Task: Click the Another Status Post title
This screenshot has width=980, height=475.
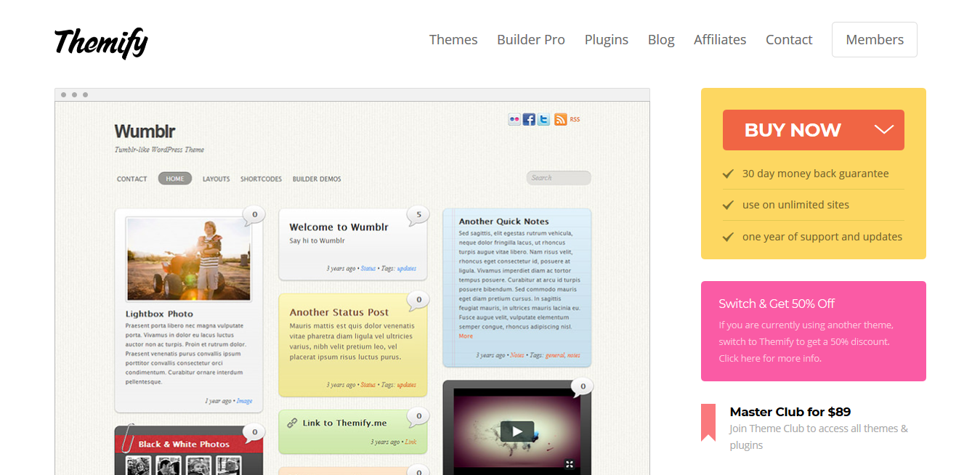Action: coord(339,312)
